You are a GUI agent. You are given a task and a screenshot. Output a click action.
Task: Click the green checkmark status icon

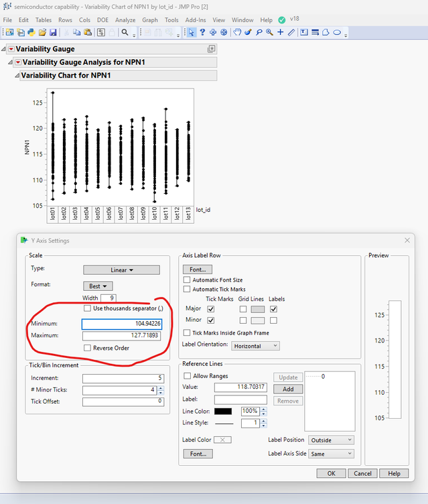click(282, 20)
